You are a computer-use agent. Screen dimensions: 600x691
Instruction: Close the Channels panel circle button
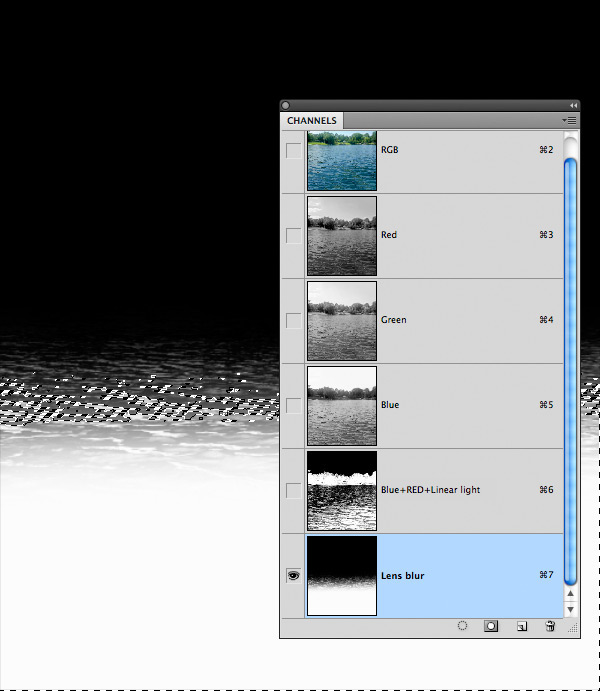[285, 105]
